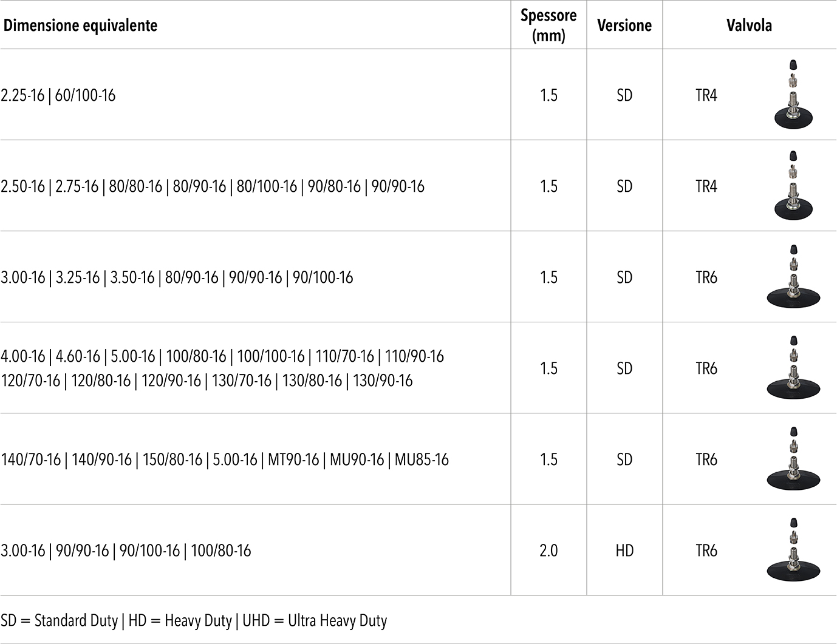Select the HD version cell
Image resolution: width=837 pixels, height=644 pixels.
point(624,551)
